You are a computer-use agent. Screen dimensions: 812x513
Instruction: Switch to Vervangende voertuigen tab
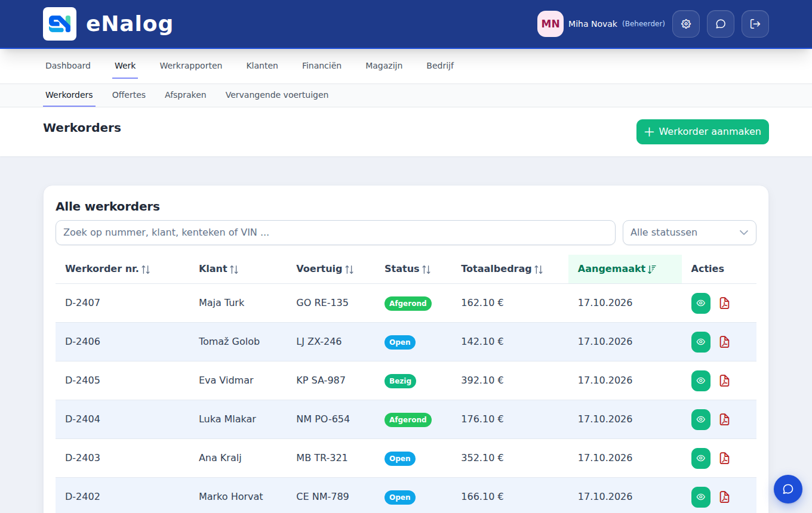click(277, 95)
